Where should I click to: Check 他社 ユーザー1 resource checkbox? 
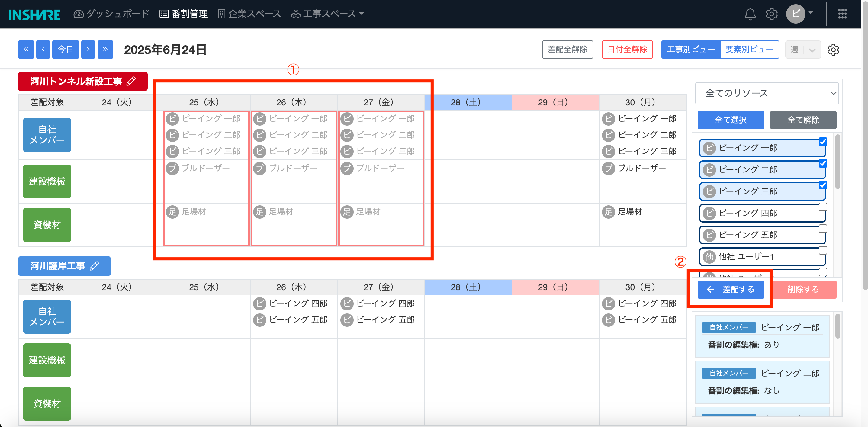[x=822, y=250]
